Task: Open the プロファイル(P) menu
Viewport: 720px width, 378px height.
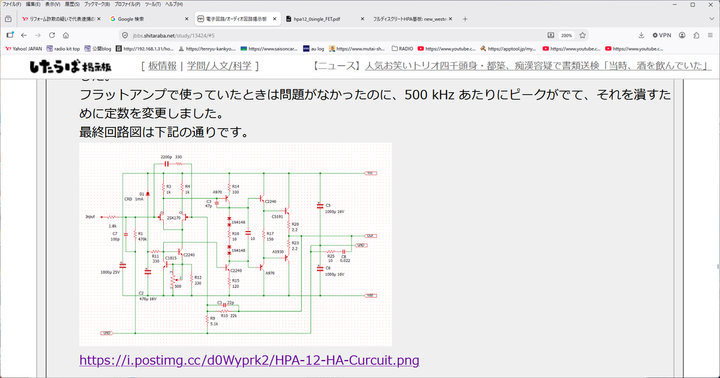Action: 127,4
